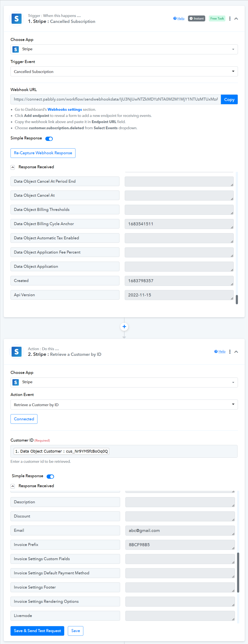The image size is (248, 644).
Task: Click the Save button
Action: [76, 631]
